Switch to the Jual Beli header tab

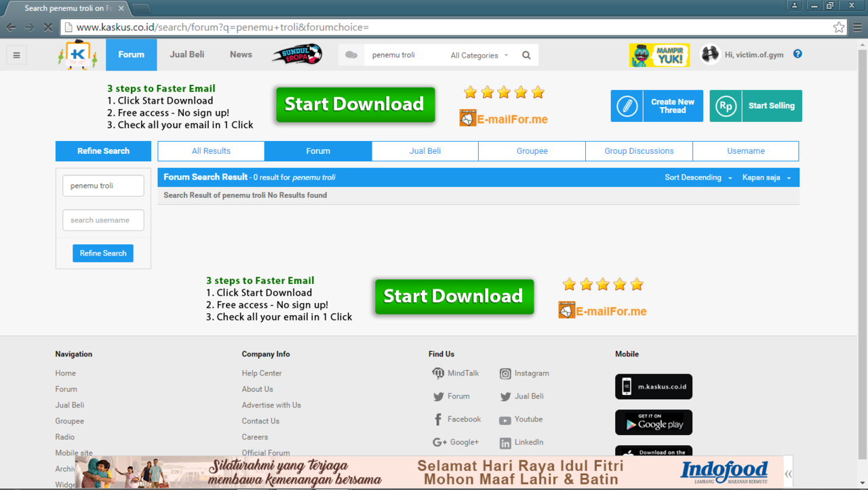186,55
